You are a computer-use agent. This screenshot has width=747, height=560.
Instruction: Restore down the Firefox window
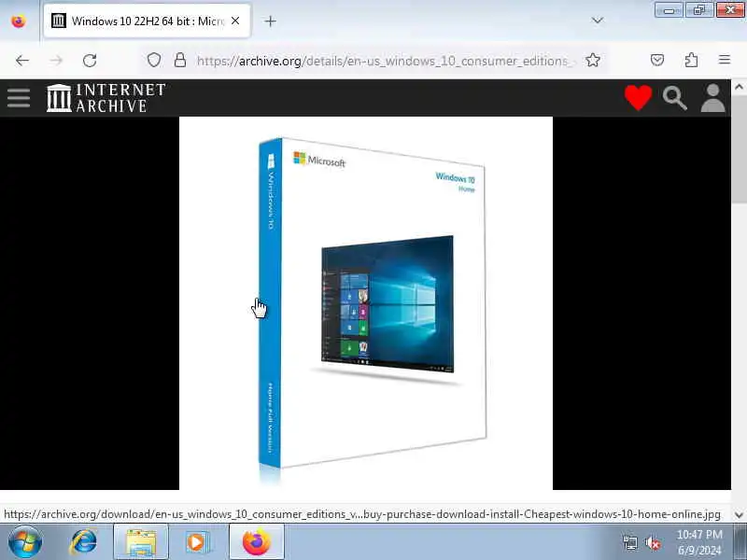pos(698,10)
